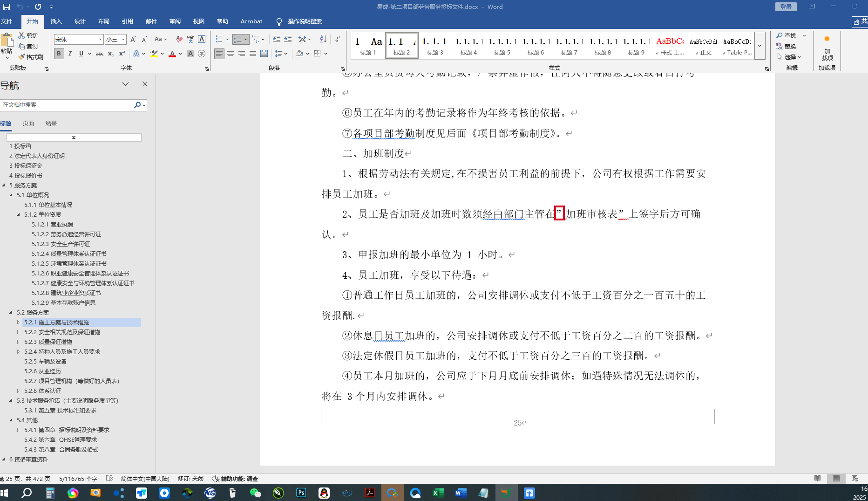Save the document with the floppy disk icon
This screenshot has width=868, height=501.
(x=7, y=7)
